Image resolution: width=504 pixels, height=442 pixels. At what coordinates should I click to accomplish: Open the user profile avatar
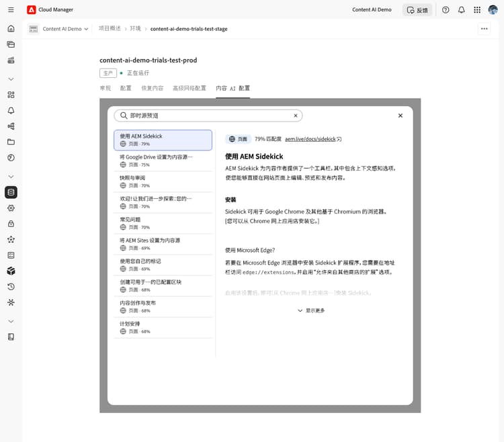coord(493,10)
